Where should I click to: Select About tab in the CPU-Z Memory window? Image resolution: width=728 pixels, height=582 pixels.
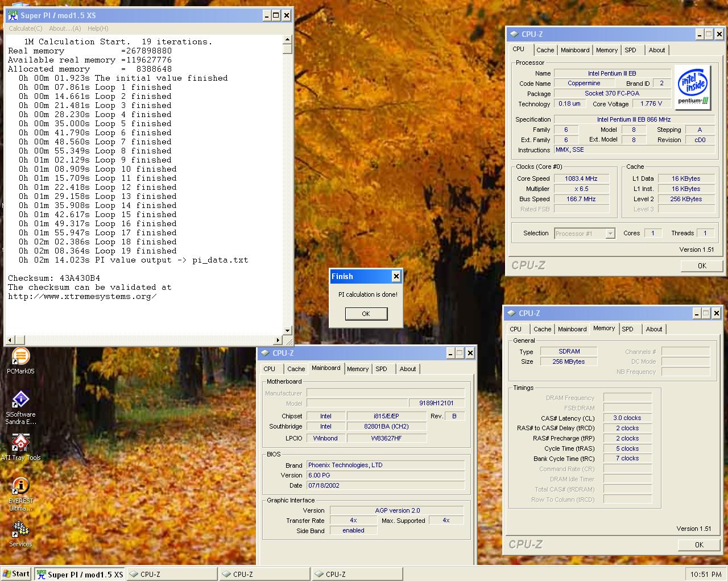tap(654, 329)
